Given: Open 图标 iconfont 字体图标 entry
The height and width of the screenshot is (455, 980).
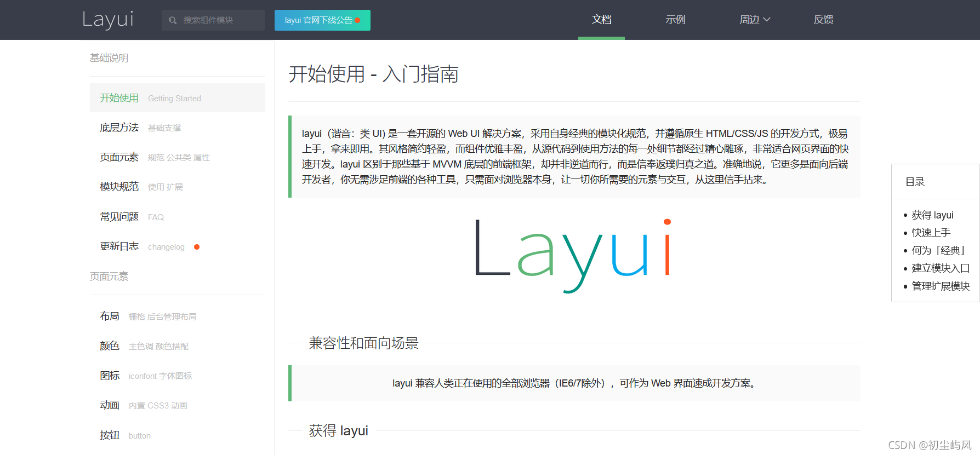Looking at the screenshot, I should tap(178, 376).
